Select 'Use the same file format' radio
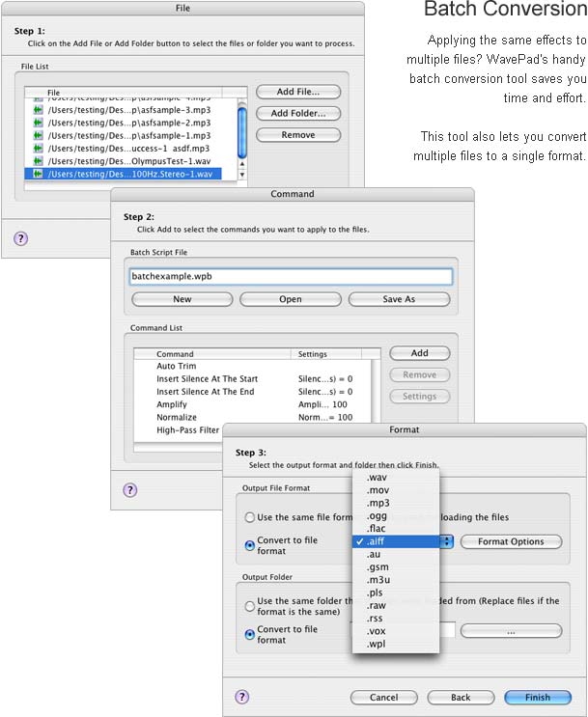 click(250, 517)
